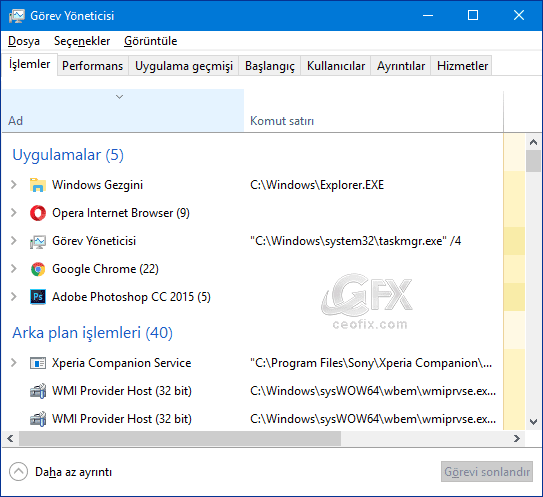Select the Uygulamalar (5) group heading
This screenshot has width=543, height=497.
pyautogui.click(x=68, y=155)
